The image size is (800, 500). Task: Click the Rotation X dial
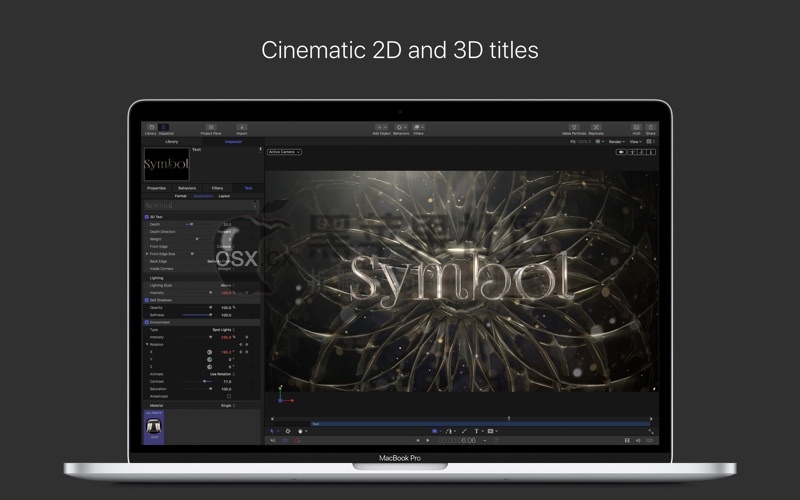[x=209, y=352]
